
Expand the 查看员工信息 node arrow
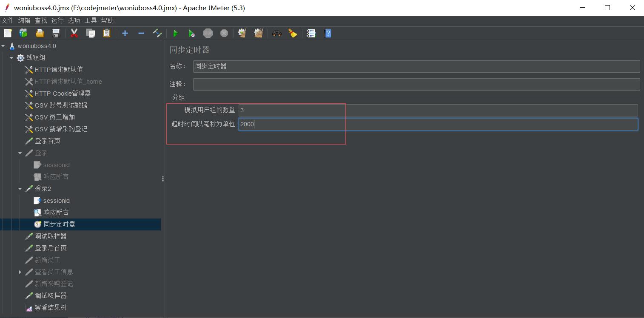(x=20, y=272)
